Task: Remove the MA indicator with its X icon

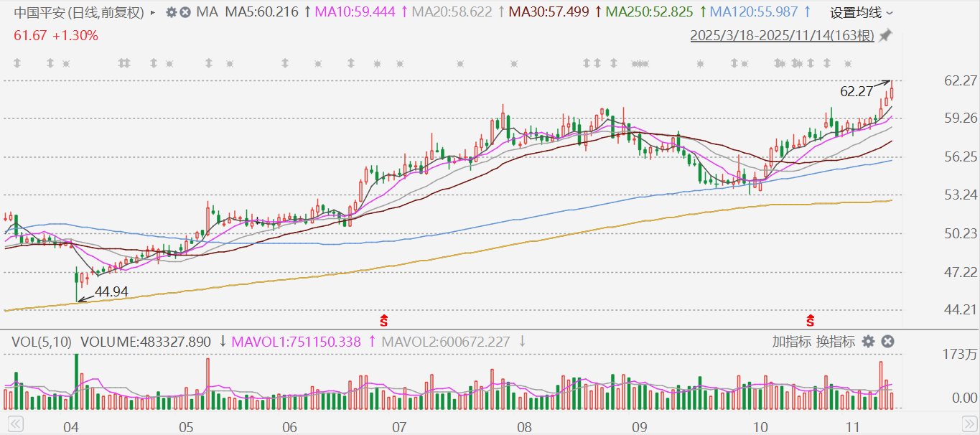Action: (185, 12)
